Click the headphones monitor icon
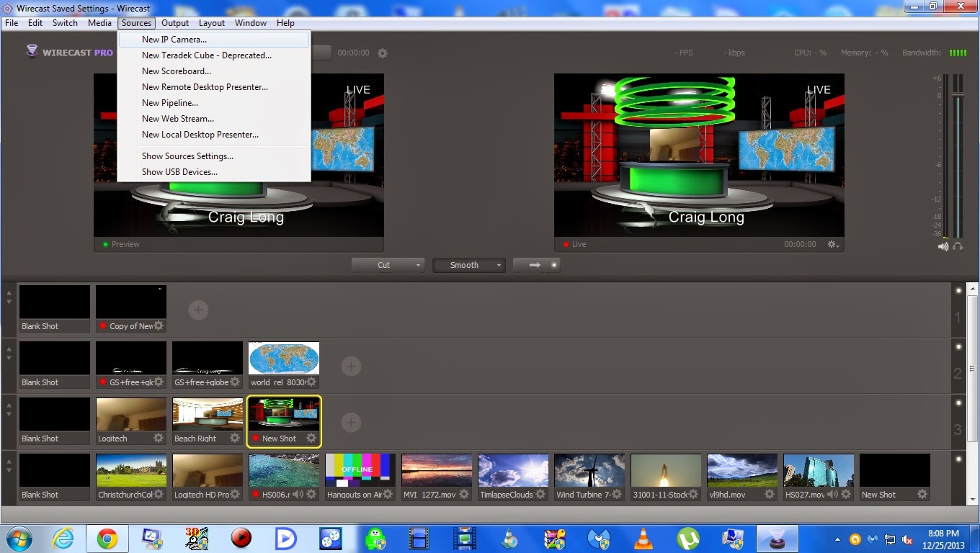 click(958, 246)
